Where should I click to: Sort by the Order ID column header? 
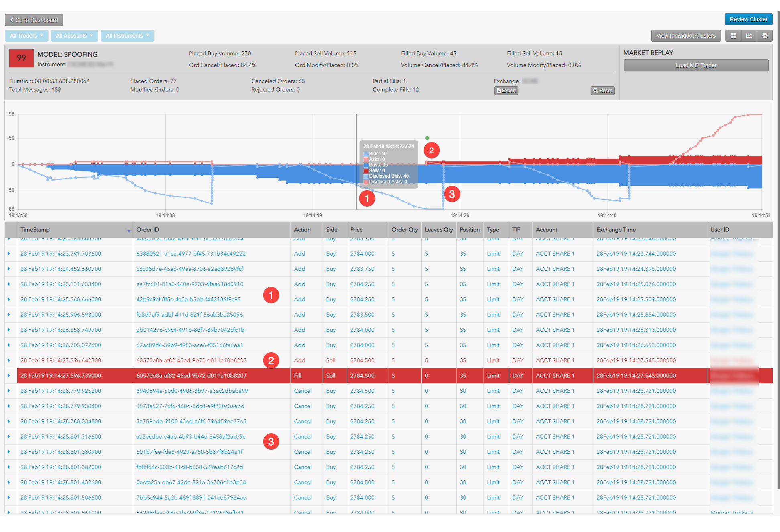click(148, 229)
